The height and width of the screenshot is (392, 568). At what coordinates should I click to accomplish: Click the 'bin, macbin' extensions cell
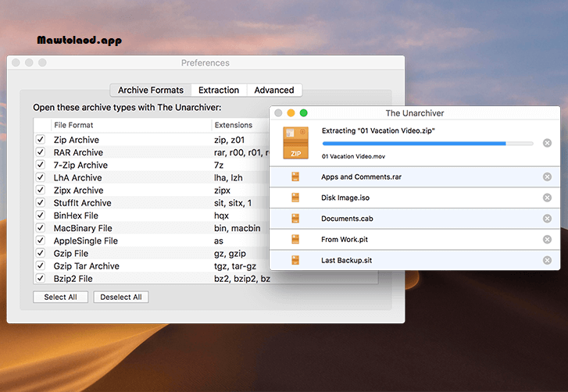click(237, 228)
